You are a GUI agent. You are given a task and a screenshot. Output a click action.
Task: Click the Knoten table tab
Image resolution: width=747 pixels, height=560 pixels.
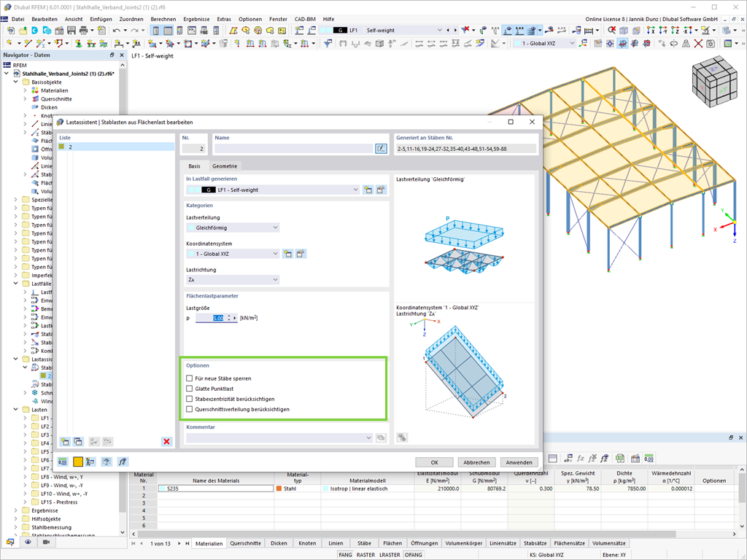[307, 543]
